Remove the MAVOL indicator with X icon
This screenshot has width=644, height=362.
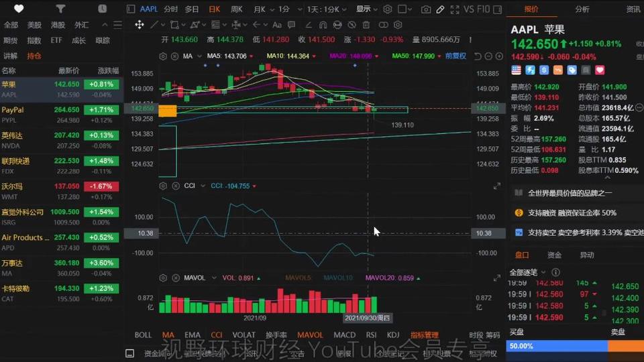[176, 278]
